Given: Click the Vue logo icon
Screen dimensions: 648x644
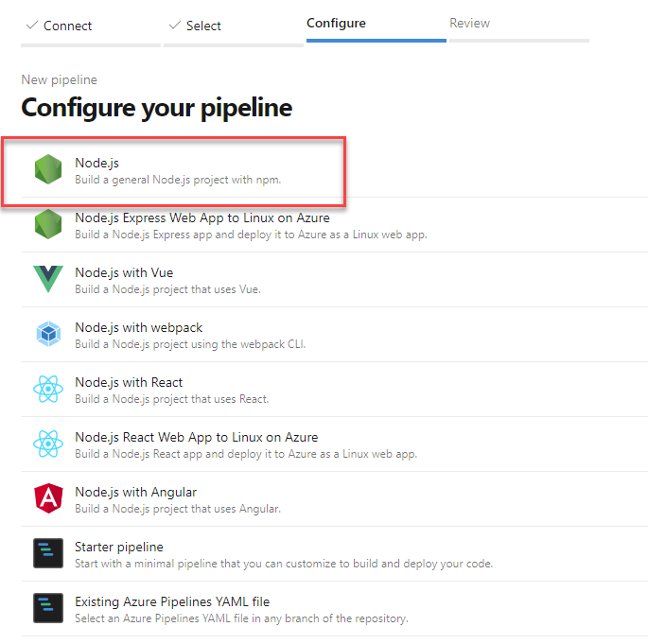Looking at the screenshot, I should pos(47,280).
